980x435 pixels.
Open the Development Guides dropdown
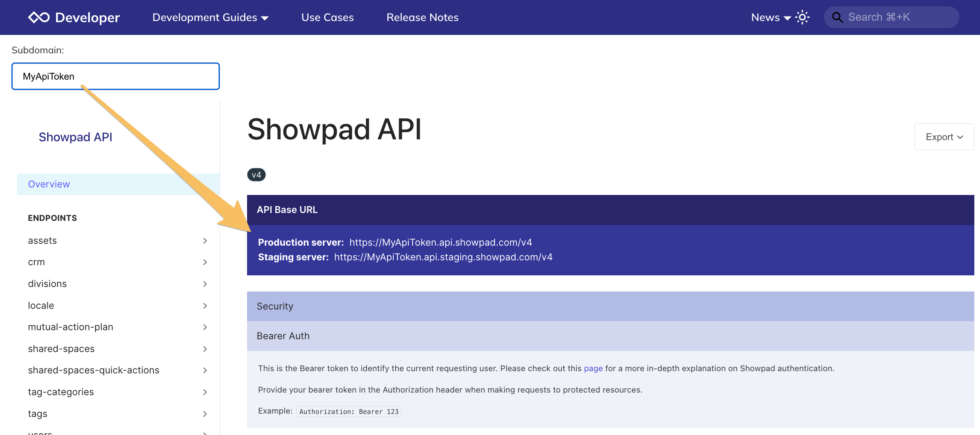coord(210,18)
